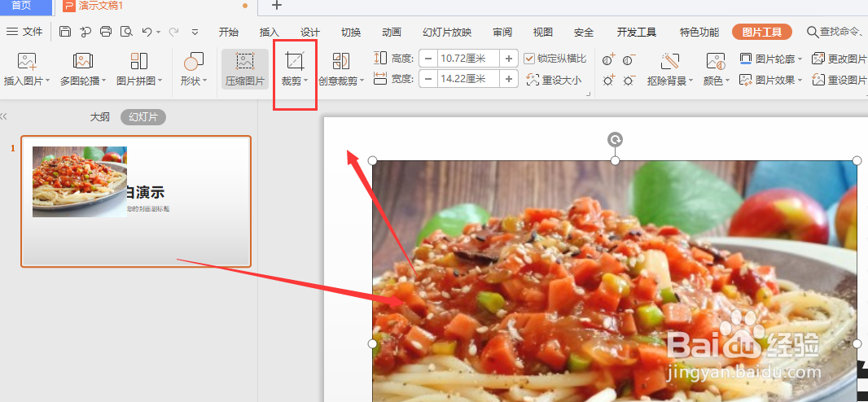Switch side panel to 幻灯片 view
This screenshot has height=402, width=868.
pyautogui.click(x=143, y=117)
